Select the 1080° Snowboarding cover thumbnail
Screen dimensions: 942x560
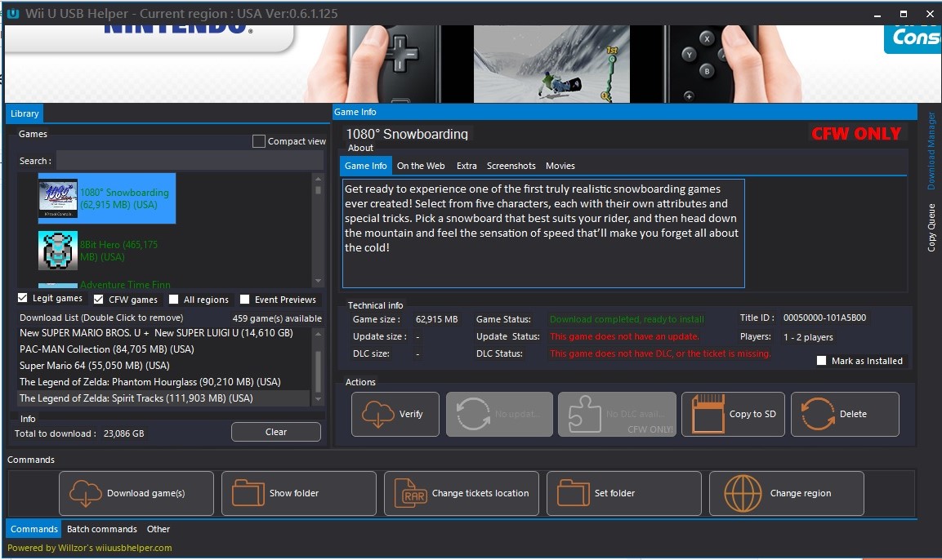tap(58, 198)
